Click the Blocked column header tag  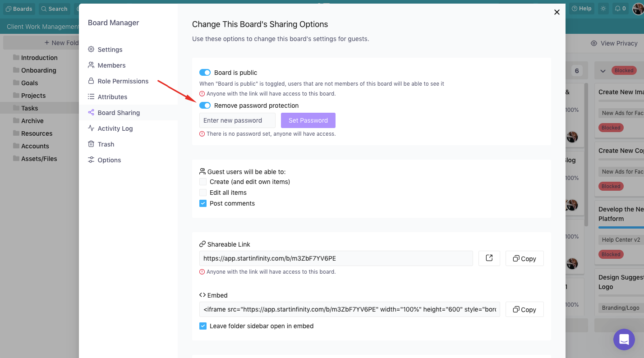(x=624, y=70)
